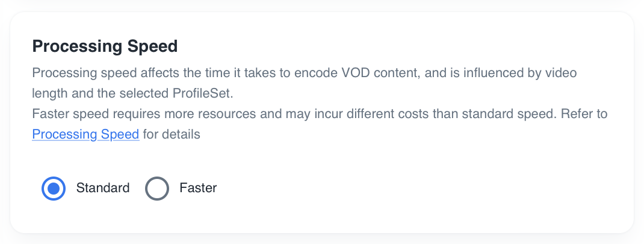Click the "for details" text after the link

click(172, 134)
